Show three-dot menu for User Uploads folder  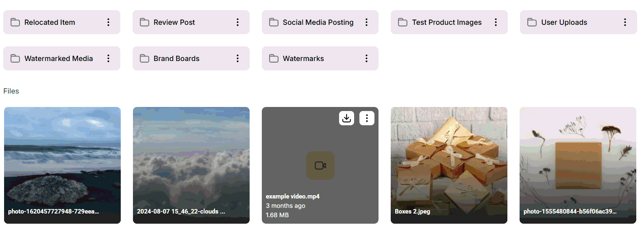tap(625, 22)
